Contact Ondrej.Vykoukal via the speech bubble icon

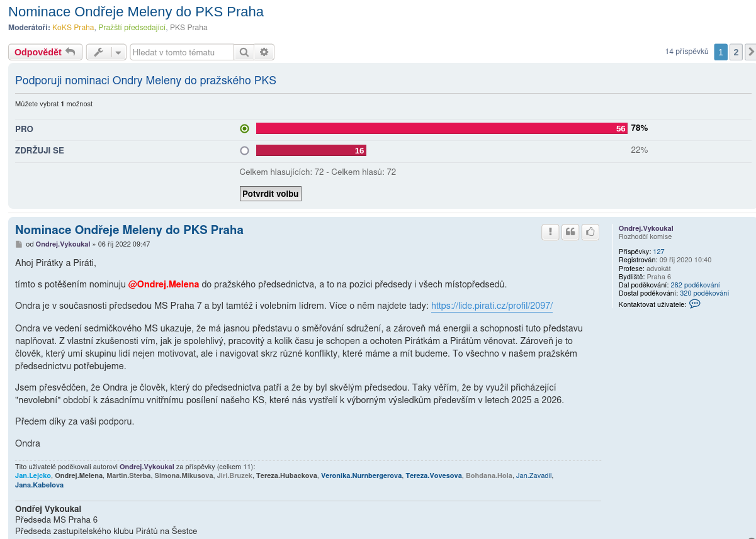coord(694,304)
